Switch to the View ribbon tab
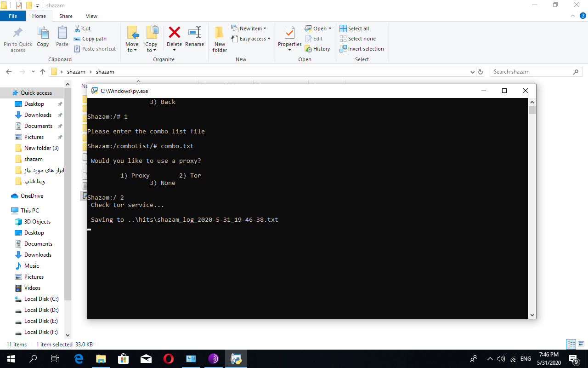Image resolution: width=588 pixels, height=368 pixels. [x=91, y=16]
